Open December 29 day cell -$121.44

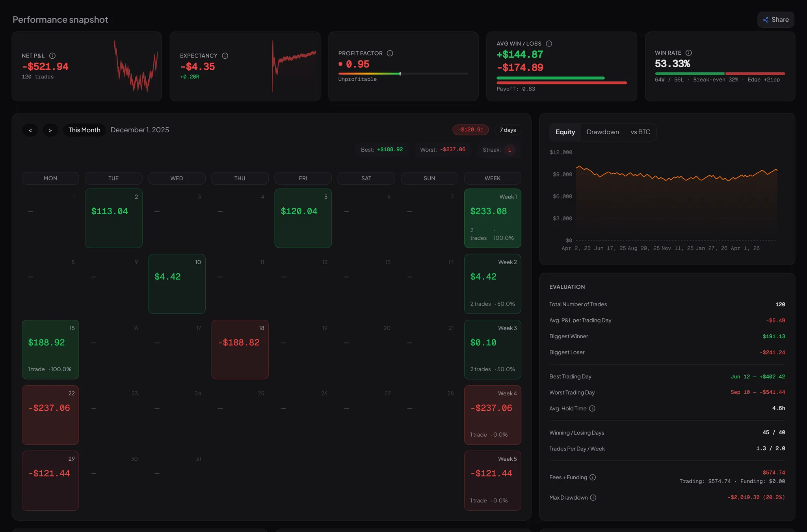50,480
